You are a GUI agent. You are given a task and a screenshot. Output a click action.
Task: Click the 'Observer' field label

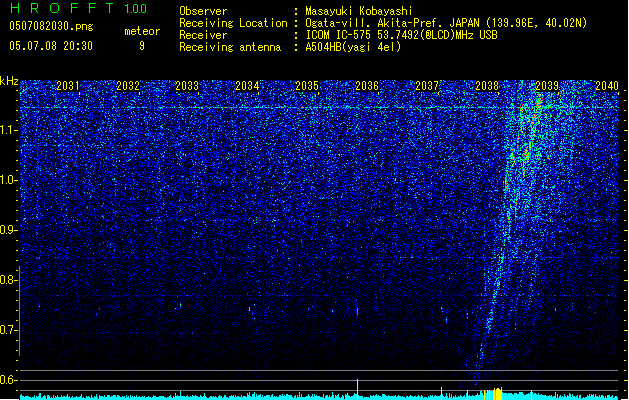tap(203, 11)
